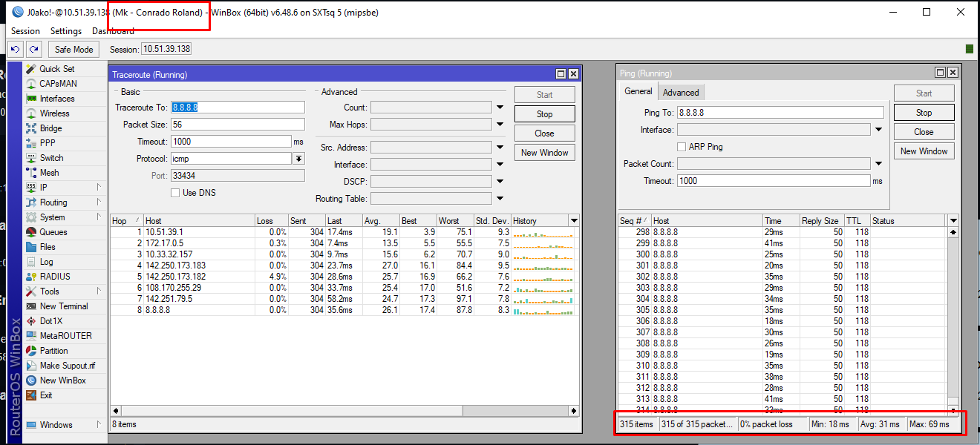This screenshot has width=980, height=445.
Task: Select the Wireless sidebar icon
Action: (31, 113)
